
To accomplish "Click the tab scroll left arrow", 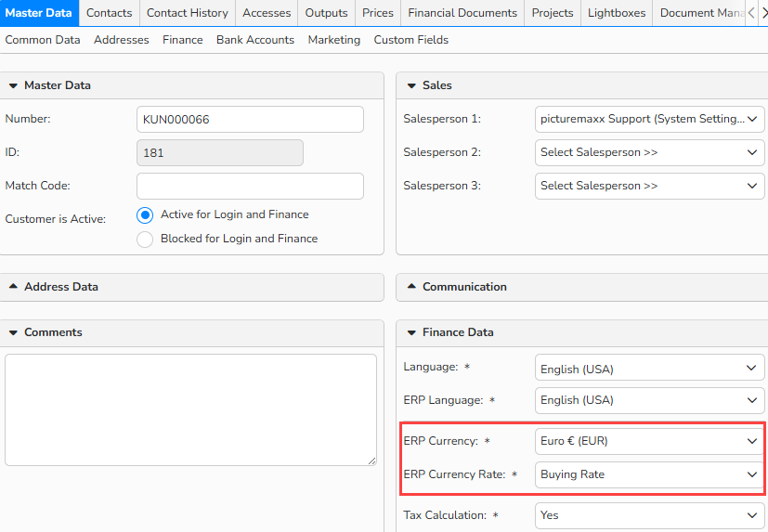I will point(751,13).
